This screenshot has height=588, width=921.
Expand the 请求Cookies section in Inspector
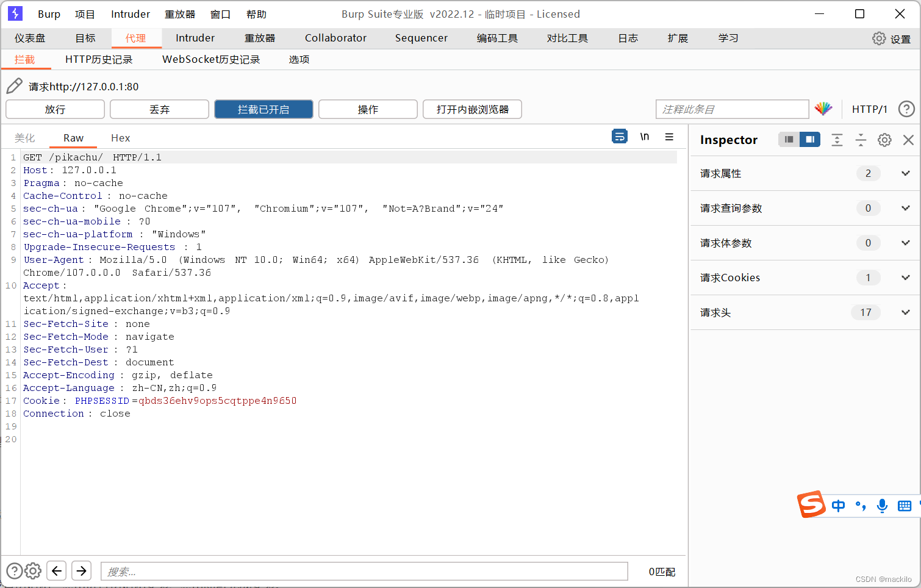(905, 278)
